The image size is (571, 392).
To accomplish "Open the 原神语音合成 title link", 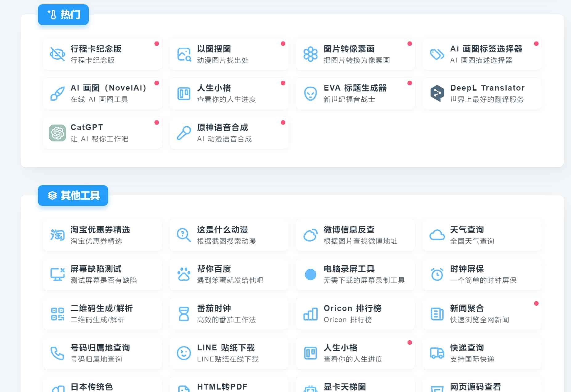I will click(222, 127).
